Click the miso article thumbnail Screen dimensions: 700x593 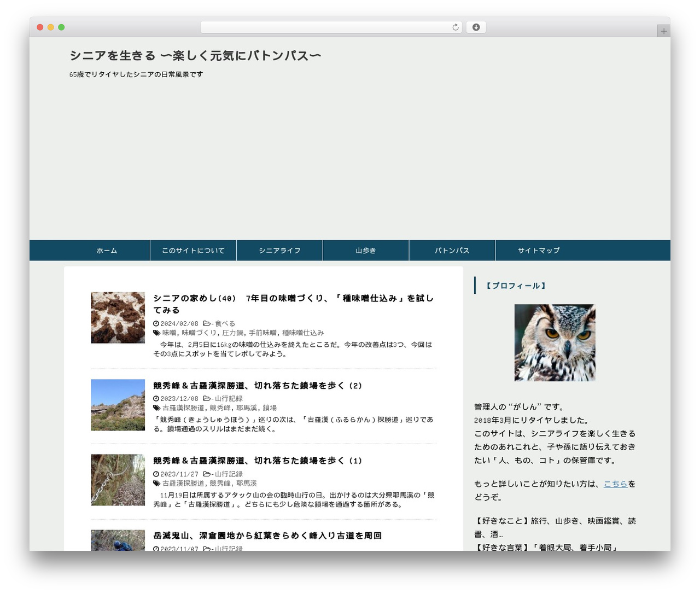118,318
